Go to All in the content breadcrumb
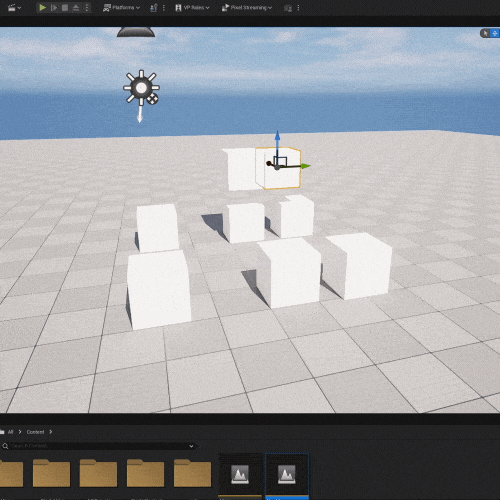The height and width of the screenshot is (500, 500). point(10,432)
